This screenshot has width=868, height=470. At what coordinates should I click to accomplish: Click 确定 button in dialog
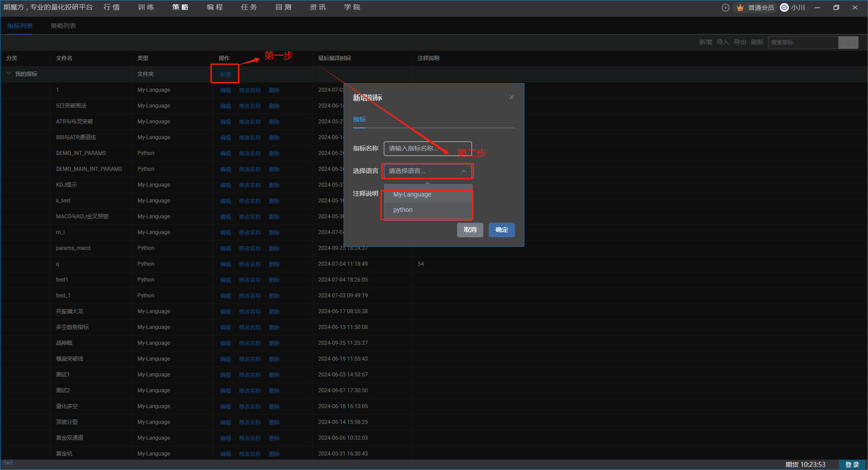[502, 230]
